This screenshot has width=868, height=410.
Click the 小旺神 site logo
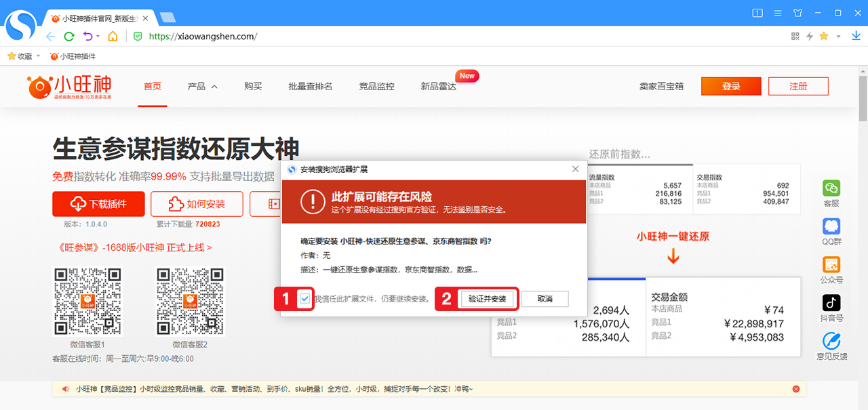pyautogui.click(x=70, y=87)
